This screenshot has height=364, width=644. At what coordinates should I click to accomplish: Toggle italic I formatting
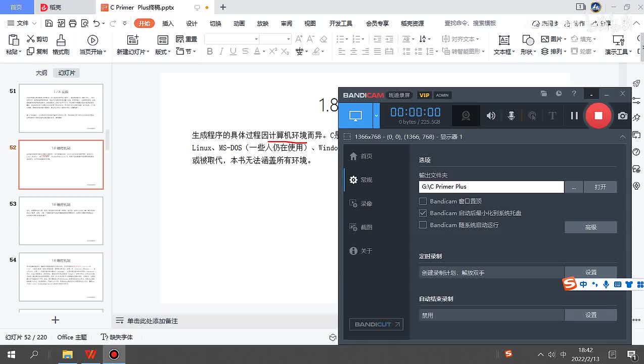pos(221,51)
